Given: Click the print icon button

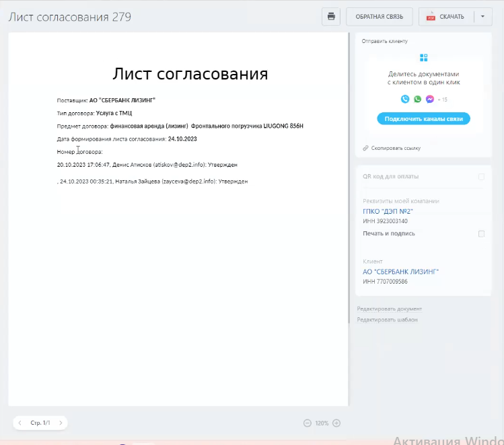Looking at the screenshot, I should coord(331,16).
